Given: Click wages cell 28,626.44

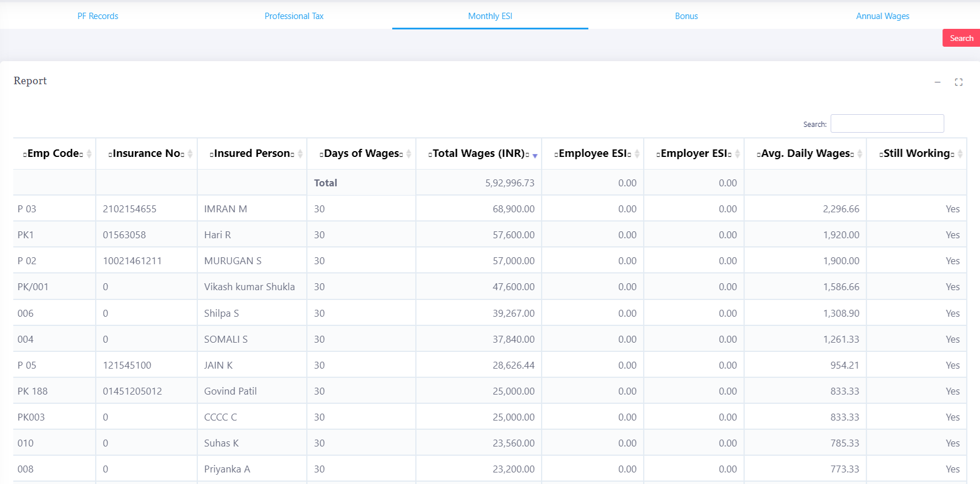Looking at the screenshot, I should click(x=513, y=365).
